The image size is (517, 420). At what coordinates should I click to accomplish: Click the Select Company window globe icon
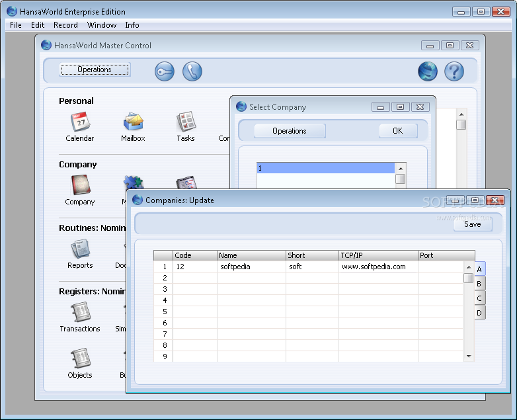point(241,106)
